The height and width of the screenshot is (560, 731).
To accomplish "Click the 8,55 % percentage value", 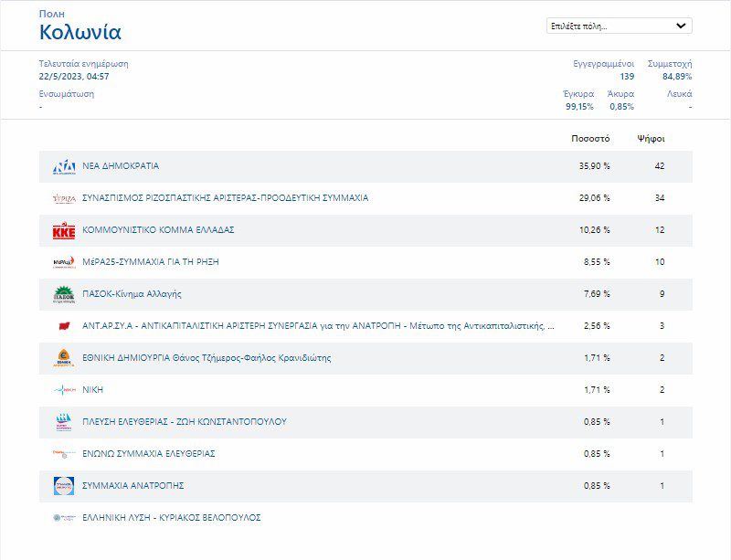I will coord(597,262).
